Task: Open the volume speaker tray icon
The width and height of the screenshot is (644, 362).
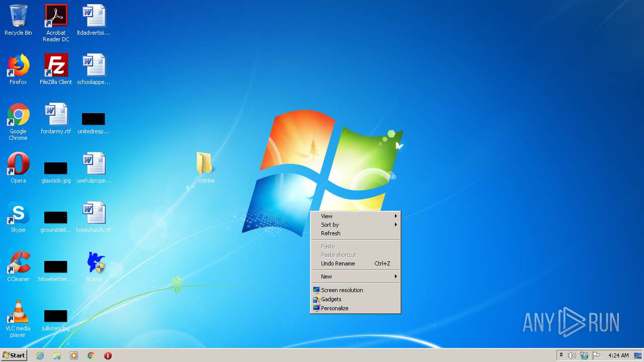Action: click(572, 355)
